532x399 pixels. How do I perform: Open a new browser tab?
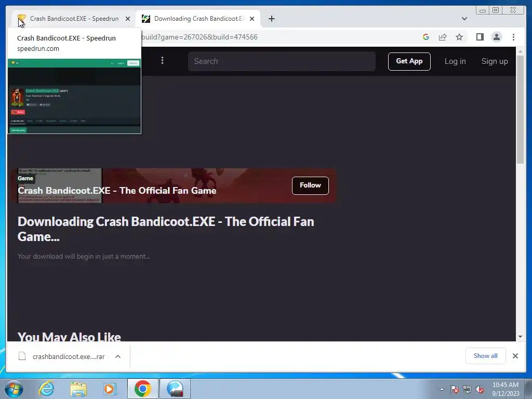271,19
